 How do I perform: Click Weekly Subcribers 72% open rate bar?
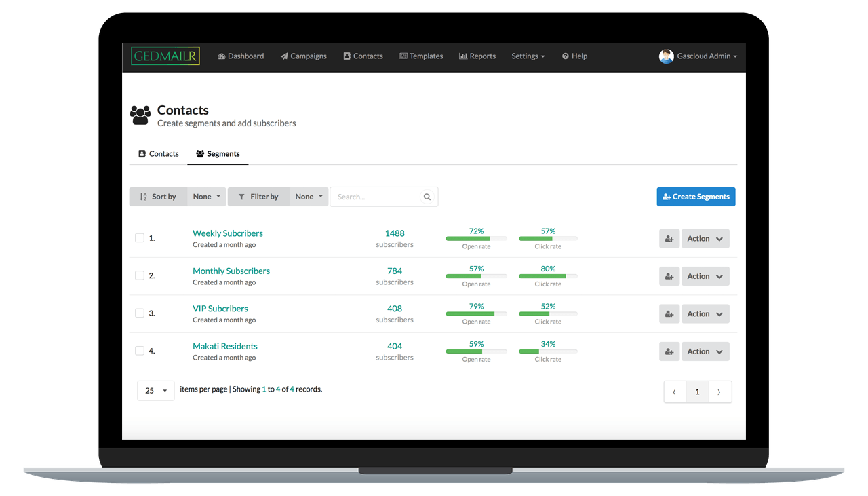tap(476, 239)
